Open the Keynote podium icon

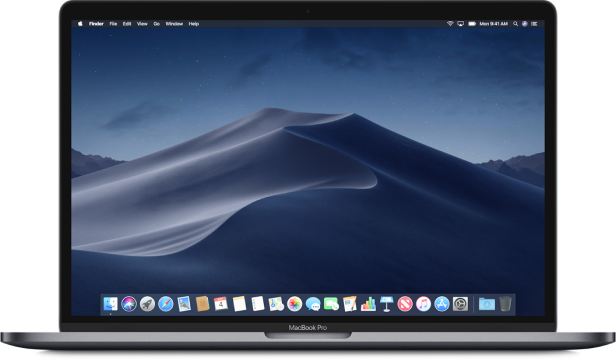pos(387,304)
